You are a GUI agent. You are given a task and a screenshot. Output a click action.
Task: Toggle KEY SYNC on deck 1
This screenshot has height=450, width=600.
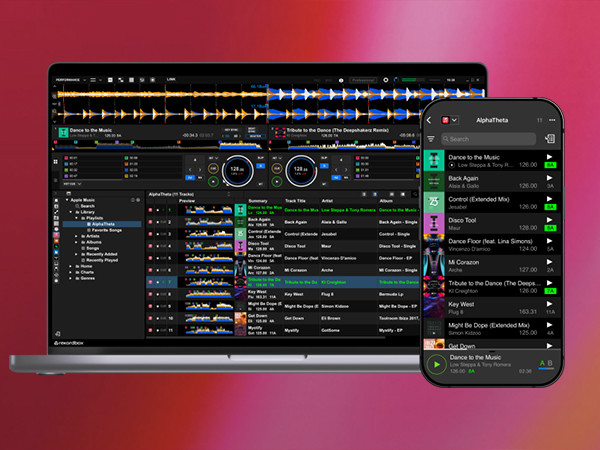click(231, 130)
